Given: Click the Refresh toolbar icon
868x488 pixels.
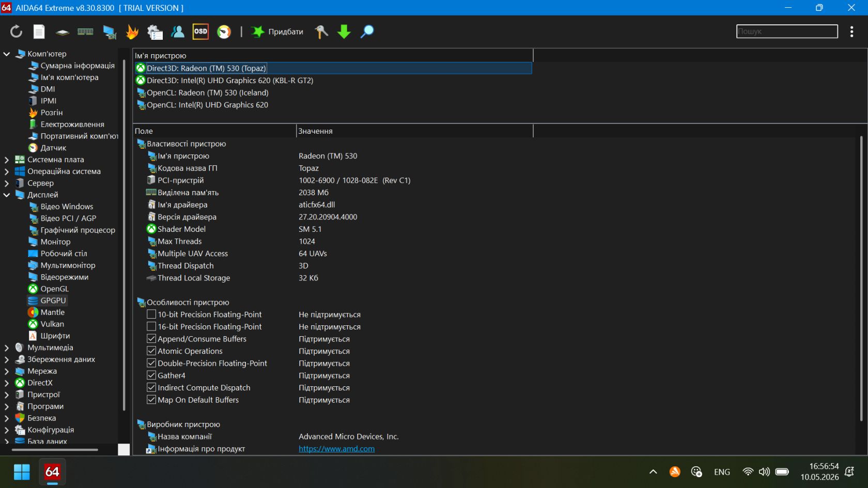Looking at the screenshot, I should pyautogui.click(x=16, y=32).
